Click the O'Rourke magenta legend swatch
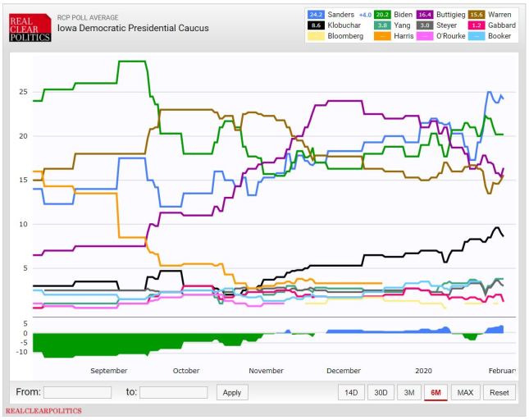529x420 pixels. 445,36
